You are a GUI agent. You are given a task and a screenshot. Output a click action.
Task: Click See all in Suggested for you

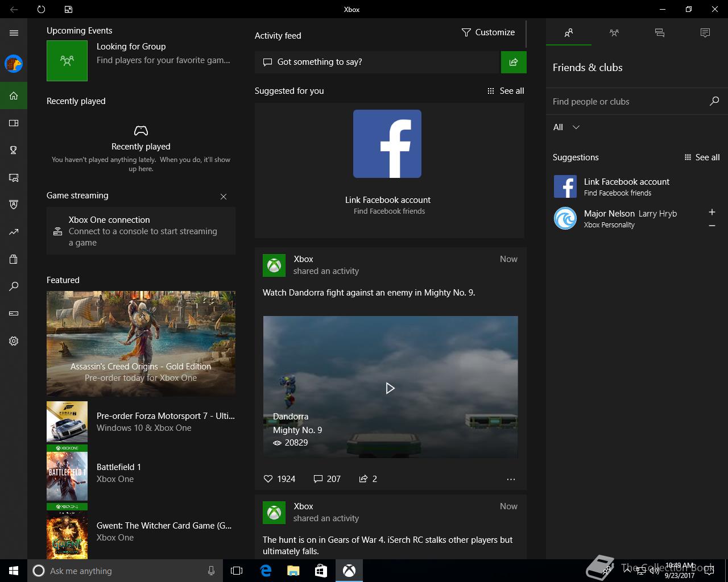506,91
